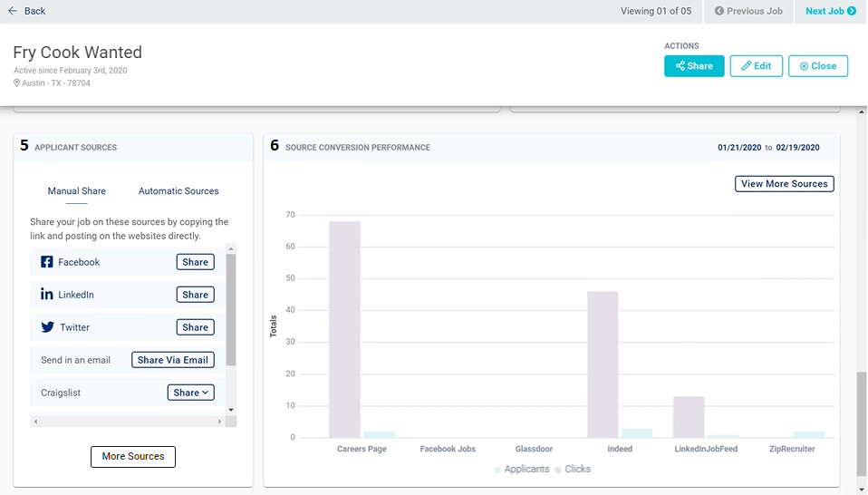Screen dimensions: 868x495
Task: Toggle the Clicks legend entry
Action: coord(573,469)
